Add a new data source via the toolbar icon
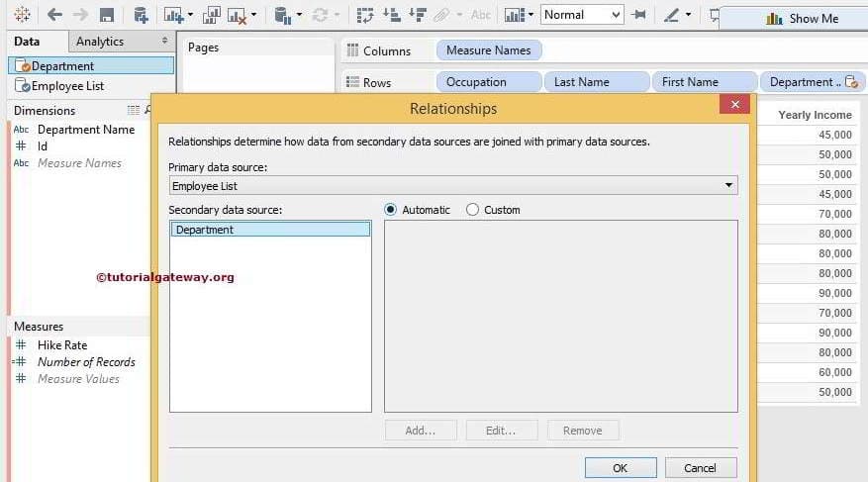 click(141, 15)
